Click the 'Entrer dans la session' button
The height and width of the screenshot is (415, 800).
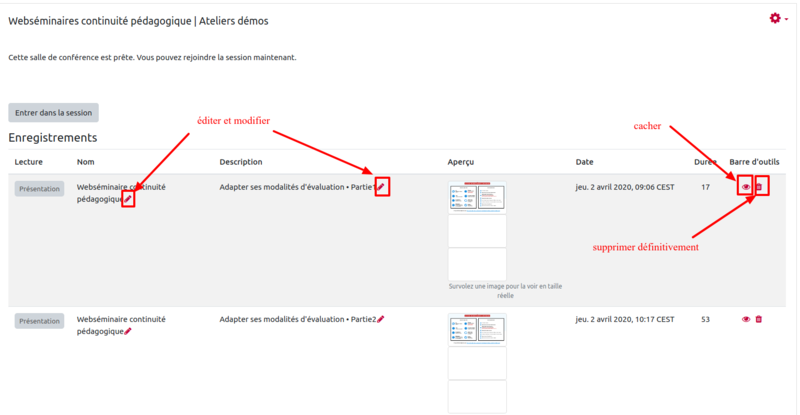pos(53,113)
